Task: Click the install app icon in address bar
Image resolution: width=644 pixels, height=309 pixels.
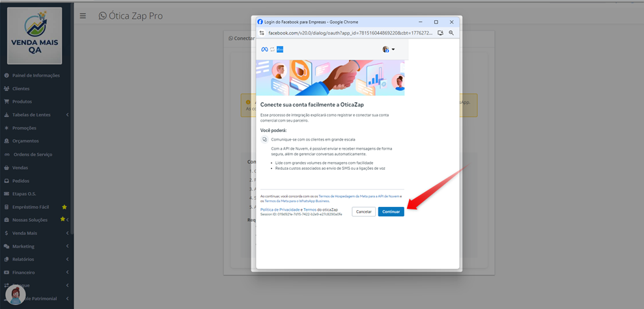Action: [440, 33]
